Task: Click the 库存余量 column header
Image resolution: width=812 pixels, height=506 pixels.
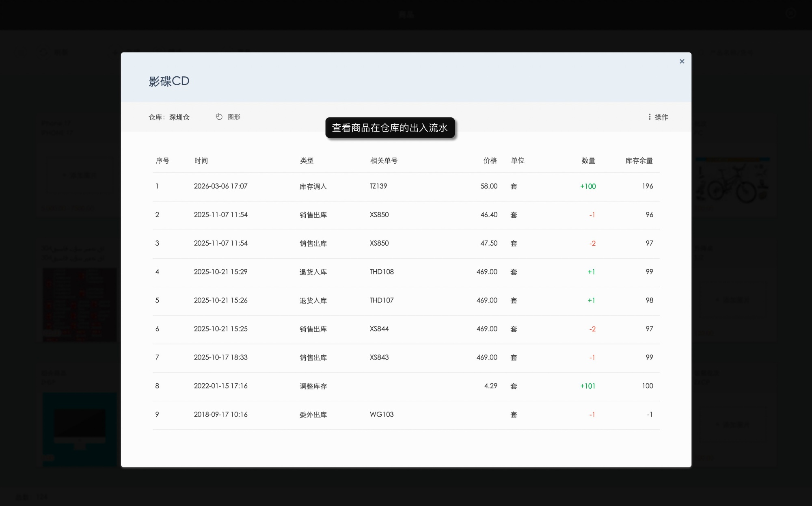Action: (x=639, y=160)
